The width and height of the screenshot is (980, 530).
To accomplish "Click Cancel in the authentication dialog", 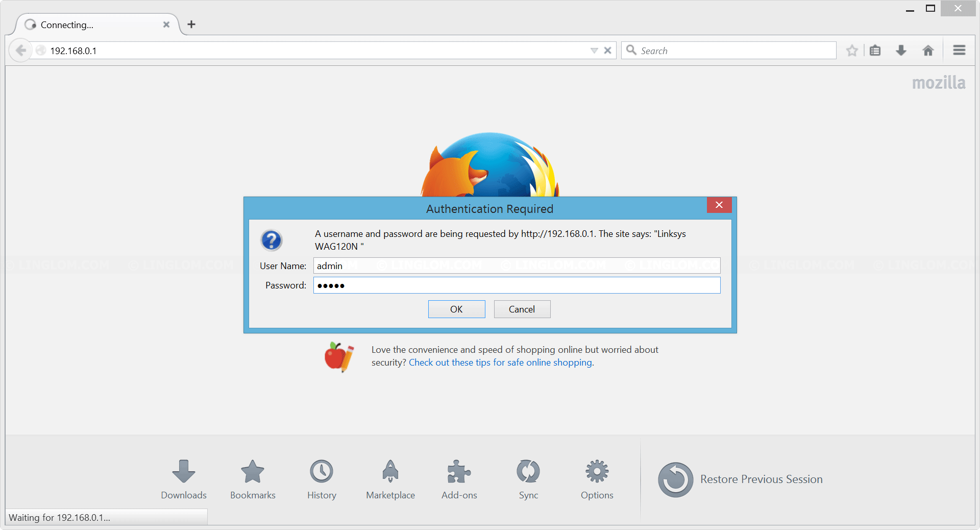I will click(522, 309).
